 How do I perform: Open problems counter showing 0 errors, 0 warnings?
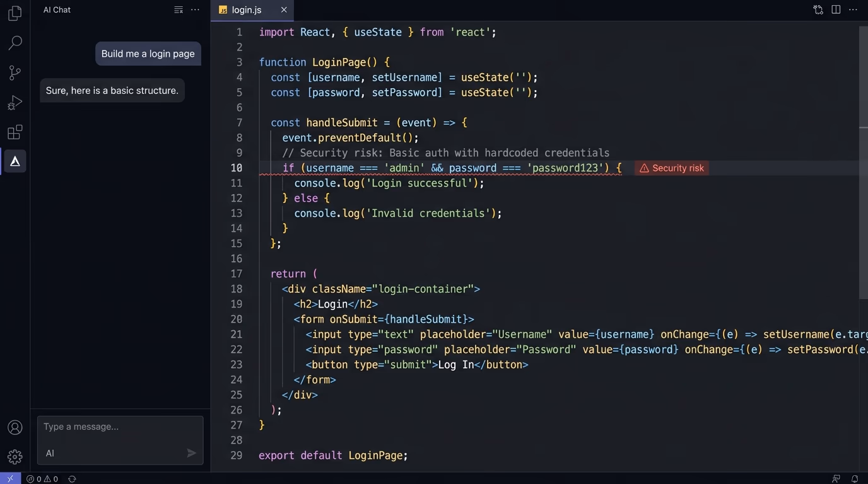[x=42, y=479]
